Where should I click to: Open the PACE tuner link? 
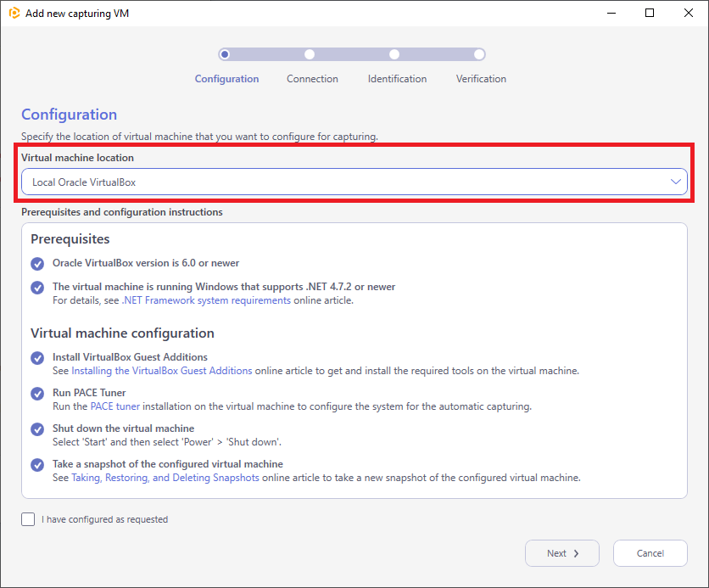tap(115, 406)
